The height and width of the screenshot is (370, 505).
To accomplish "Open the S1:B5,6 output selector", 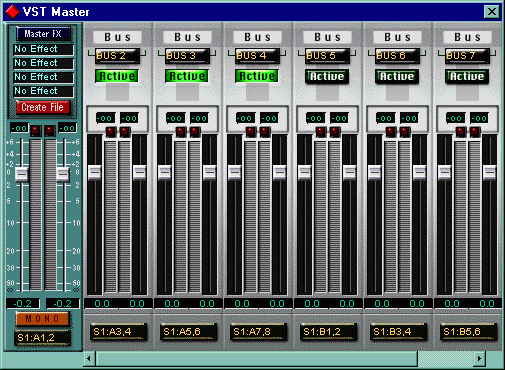I will [468, 332].
